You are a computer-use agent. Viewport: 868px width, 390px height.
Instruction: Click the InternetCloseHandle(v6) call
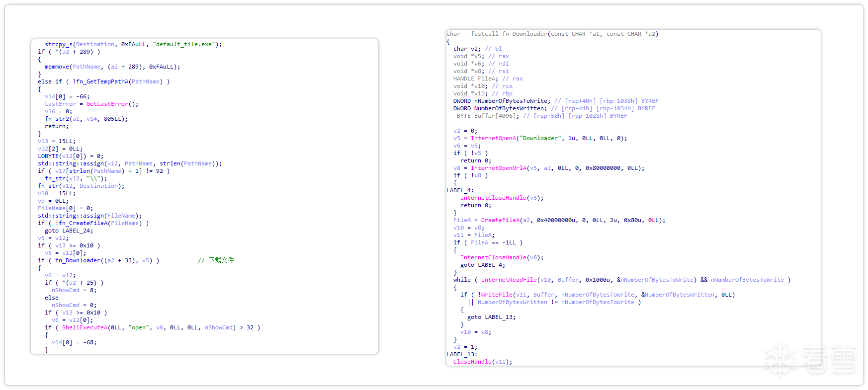502,198
